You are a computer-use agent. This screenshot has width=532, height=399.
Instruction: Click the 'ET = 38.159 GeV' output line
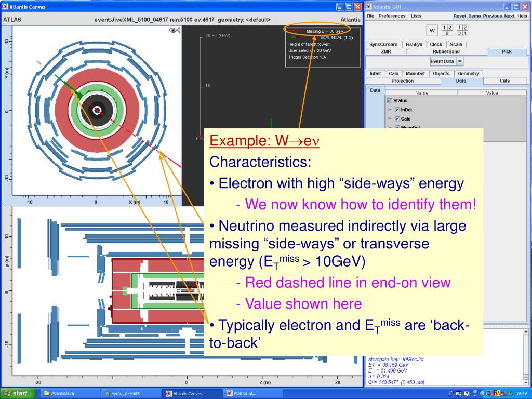point(388,365)
